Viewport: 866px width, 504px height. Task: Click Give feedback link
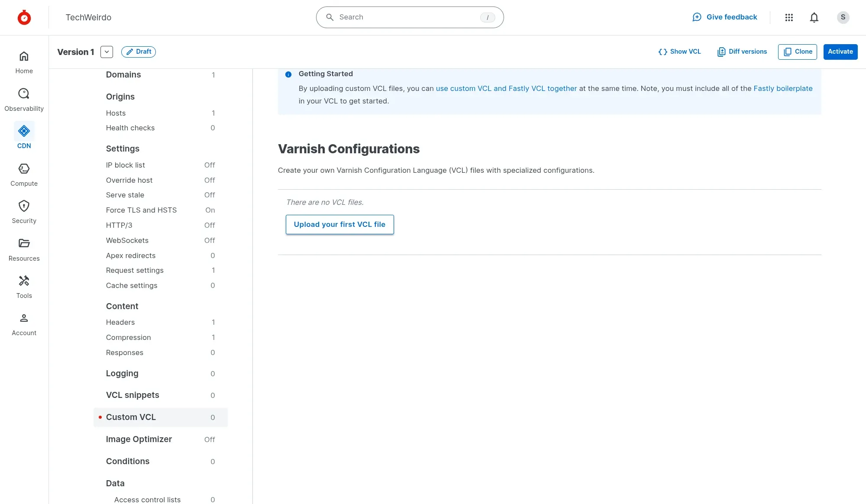(x=725, y=17)
